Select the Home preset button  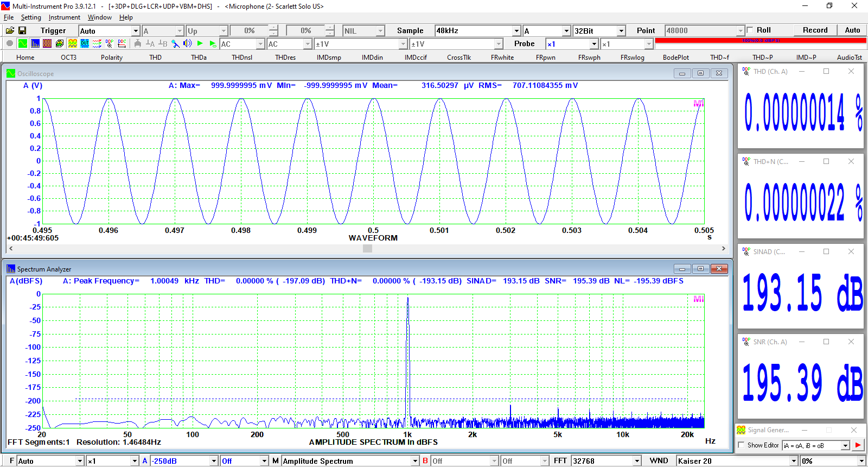click(25, 58)
